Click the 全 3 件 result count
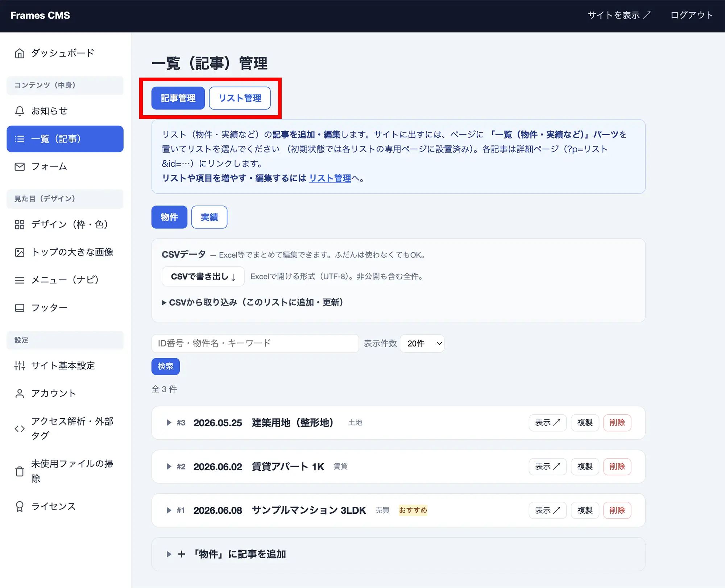 (164, 389)
